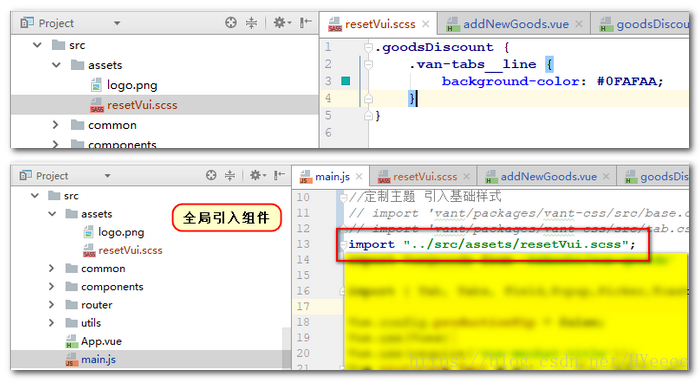This screenshot has width=700, height=381.
Task: Click SASS file icon of resetVui.scss in upper tree
Action: 97,105
